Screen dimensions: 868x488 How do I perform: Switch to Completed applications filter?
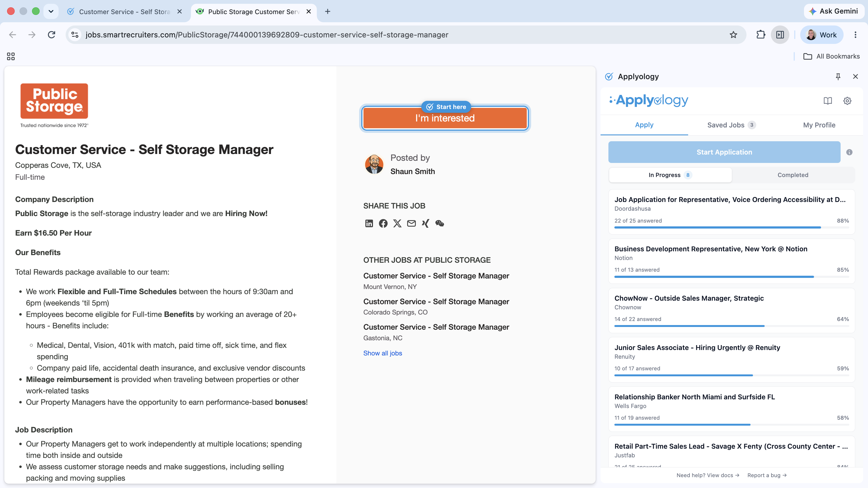pos(793,175)
